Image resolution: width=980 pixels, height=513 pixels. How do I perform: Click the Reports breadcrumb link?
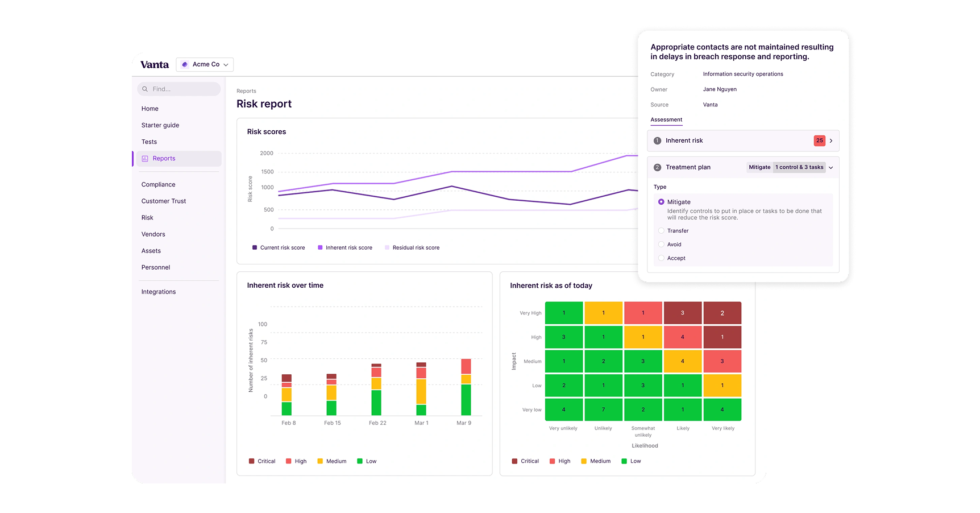(246, 91)
